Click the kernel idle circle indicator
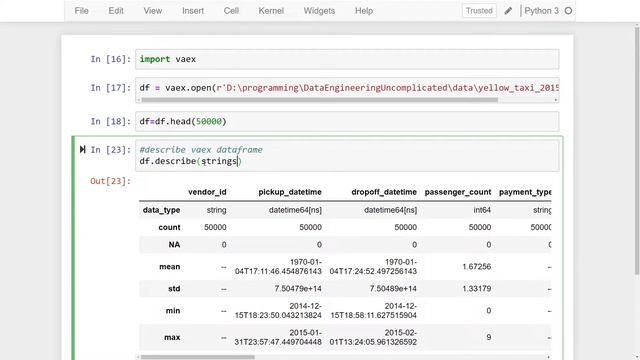640x360 pixels. [x=568, y=11]
